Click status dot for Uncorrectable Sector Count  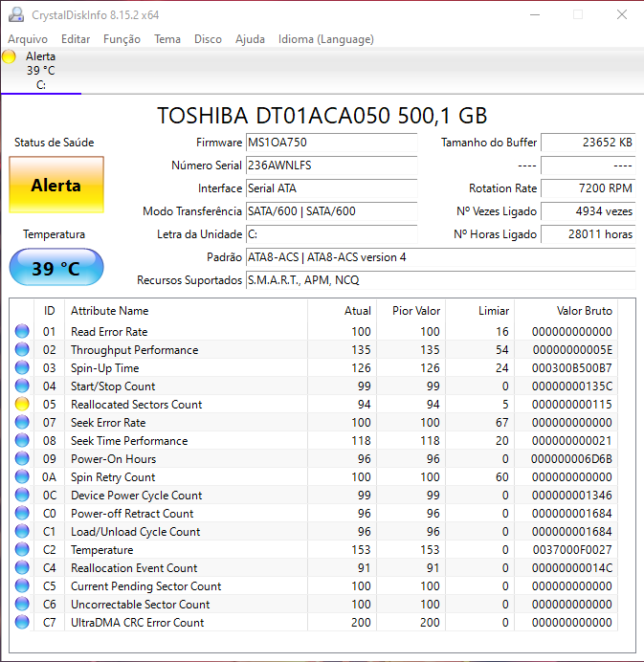coord(22,604)
